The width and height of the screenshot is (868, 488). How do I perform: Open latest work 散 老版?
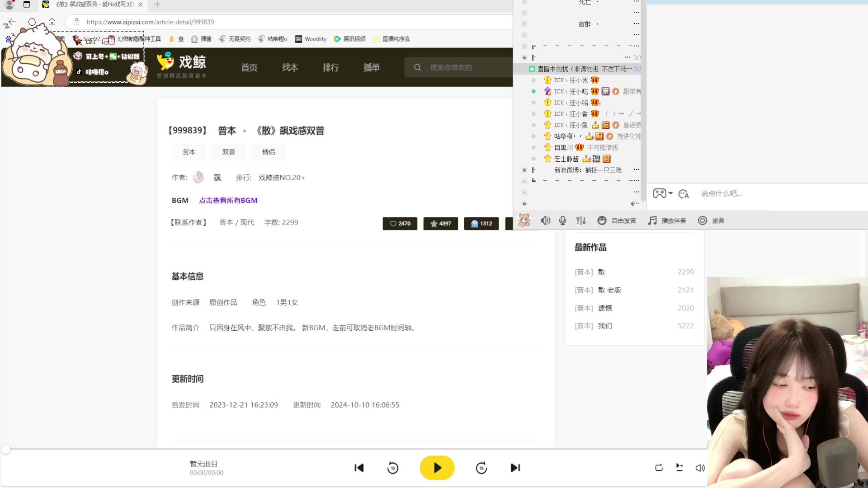coord(609,290)
